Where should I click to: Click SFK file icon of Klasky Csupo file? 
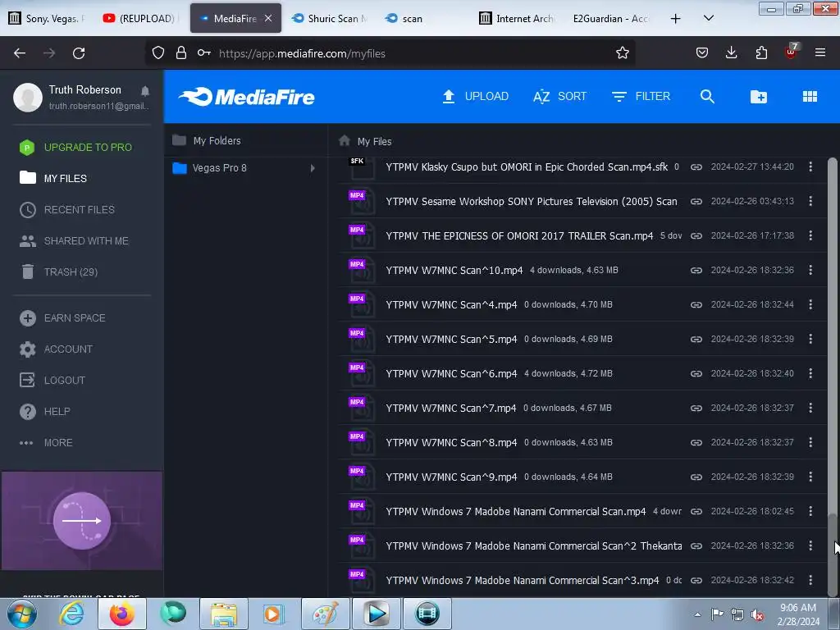click(x=361, y=167)
